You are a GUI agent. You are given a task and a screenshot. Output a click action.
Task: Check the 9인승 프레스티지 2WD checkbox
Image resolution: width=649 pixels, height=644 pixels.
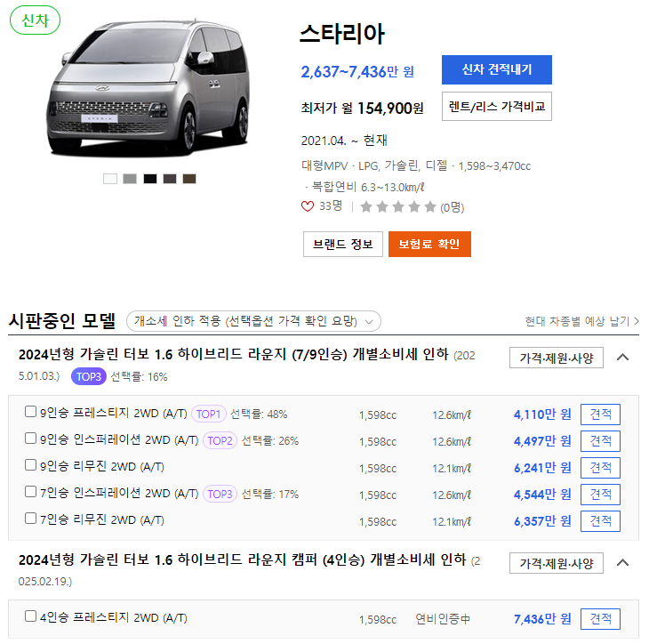tap(30, 412)
